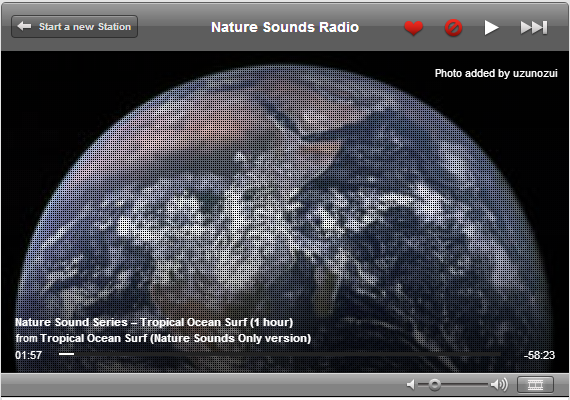Open the album Tropical Ocean Surf (Nature Sounds Only version)

(x=176, y=338)
